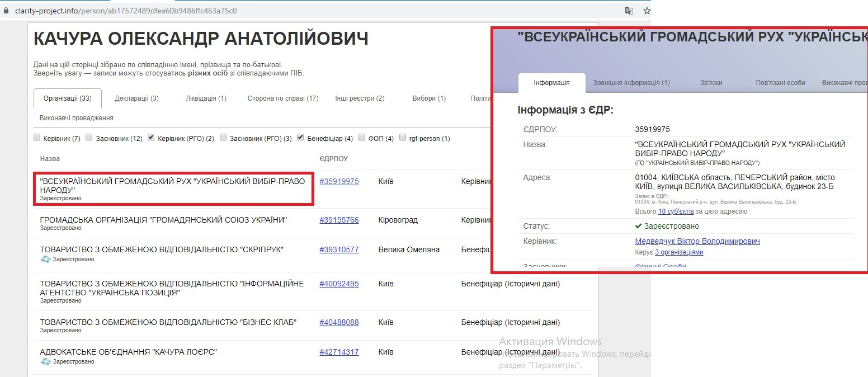Click the icon under КАЧУРА ЛОЄРС name
Viewport: 868px width, 377px height.
(x=46, y=361)
